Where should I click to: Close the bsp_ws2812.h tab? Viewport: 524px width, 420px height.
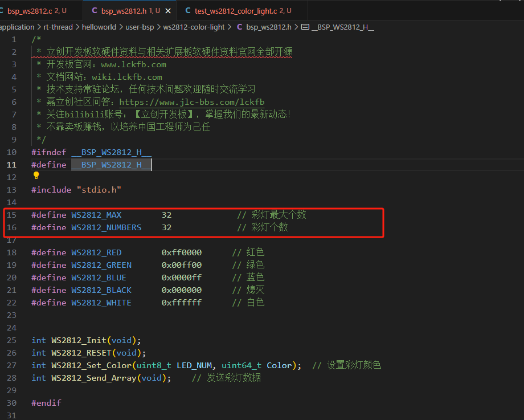(168, 11)
